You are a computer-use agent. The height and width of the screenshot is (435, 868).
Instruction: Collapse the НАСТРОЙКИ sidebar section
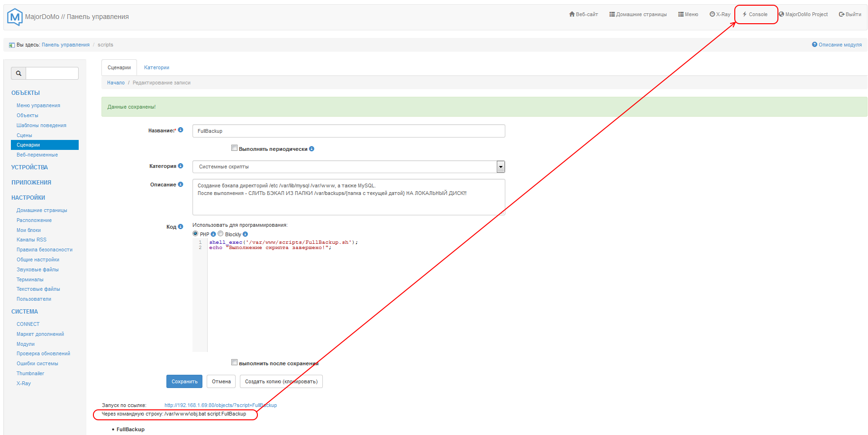(x=28, y=198)
